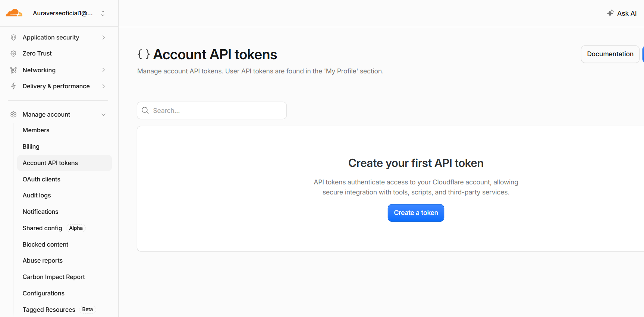
Task: Focus the token Search field
Action: [212, 111]
